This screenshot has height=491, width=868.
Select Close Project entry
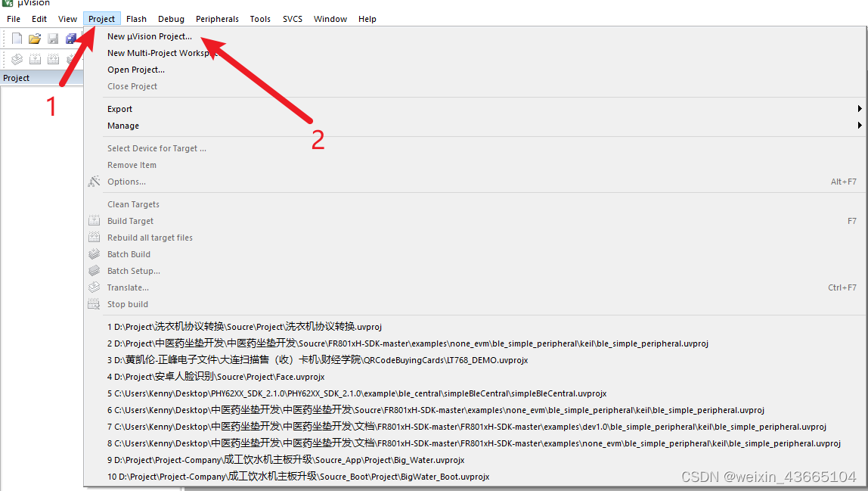pyautogui.click(x=475, y=86)
